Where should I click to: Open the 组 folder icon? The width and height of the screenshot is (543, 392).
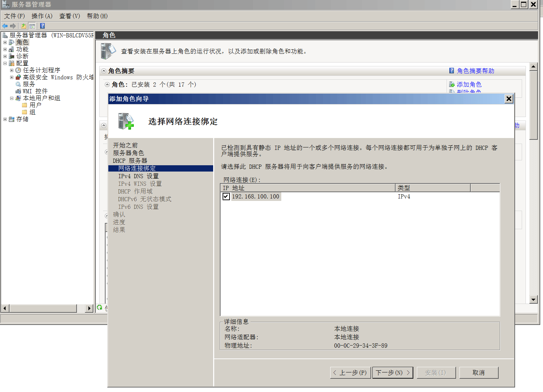tap(25, 112)
